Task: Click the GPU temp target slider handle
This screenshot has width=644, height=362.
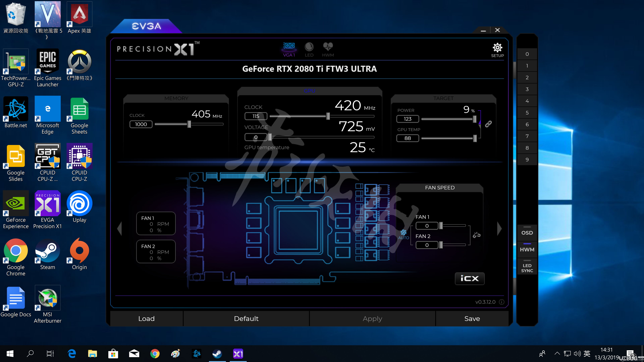Action: 475,138
